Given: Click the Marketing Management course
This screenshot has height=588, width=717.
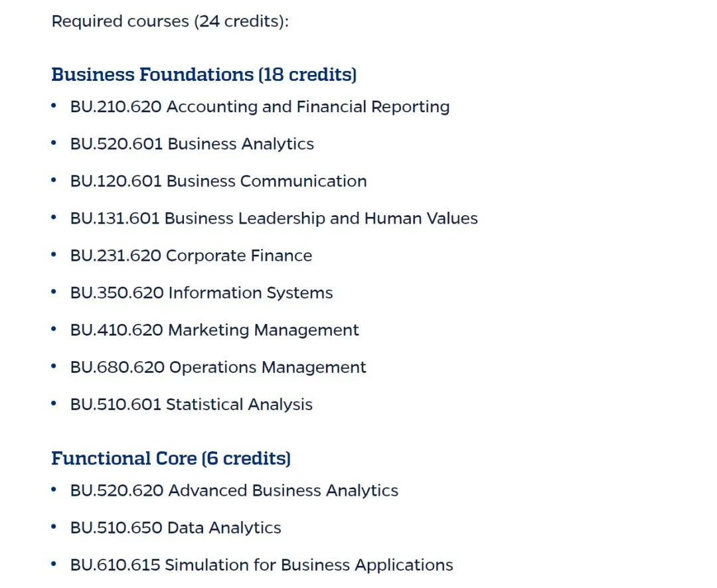Looking at the screenshot, I should click(214, 330).
